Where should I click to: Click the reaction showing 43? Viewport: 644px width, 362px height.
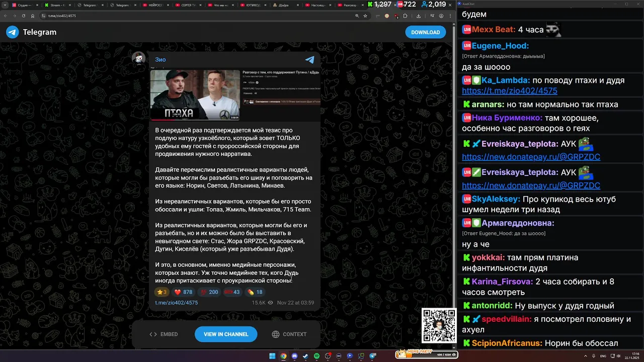click(232, 292)
